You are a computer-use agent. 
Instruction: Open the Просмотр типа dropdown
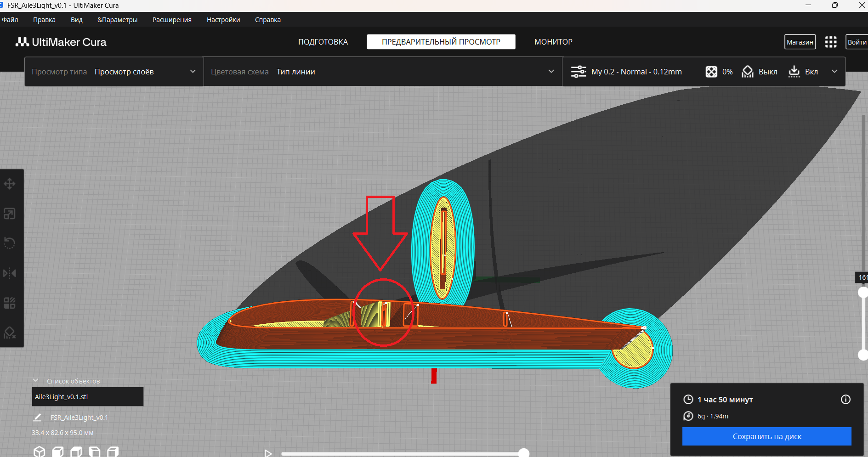114,72
